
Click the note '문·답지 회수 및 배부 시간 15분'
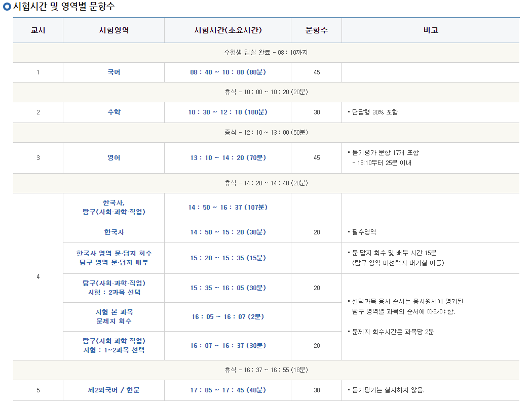(394, 253)
